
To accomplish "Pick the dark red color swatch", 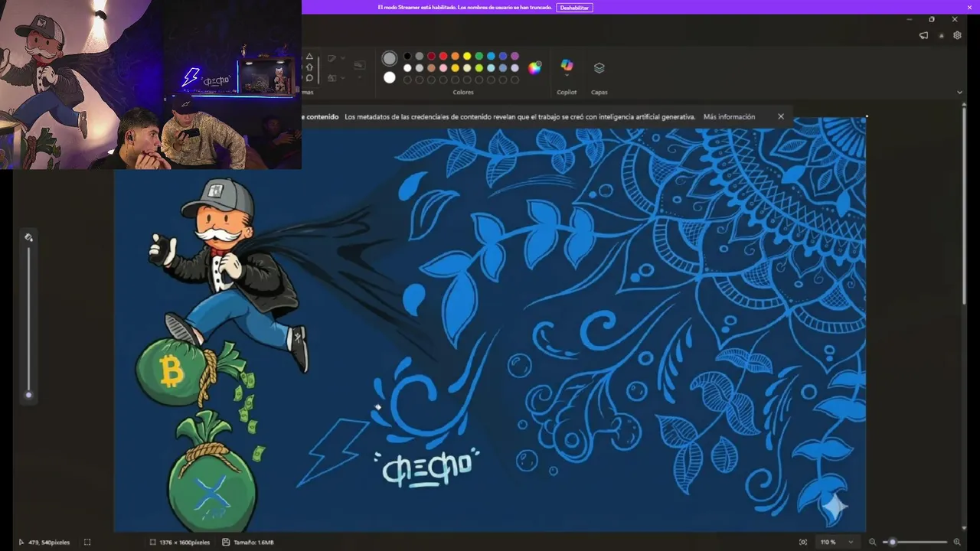I will tap(431, 56).
